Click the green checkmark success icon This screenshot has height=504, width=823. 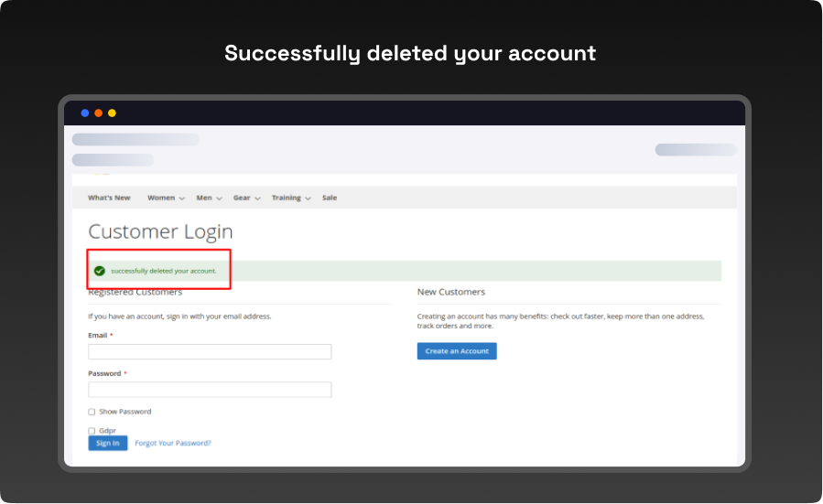99,271
